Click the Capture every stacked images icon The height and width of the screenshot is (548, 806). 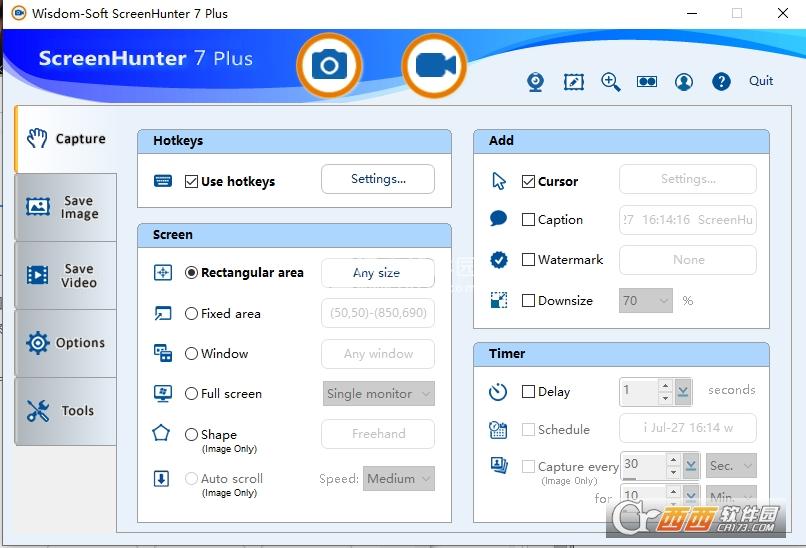tap(499, 465)
